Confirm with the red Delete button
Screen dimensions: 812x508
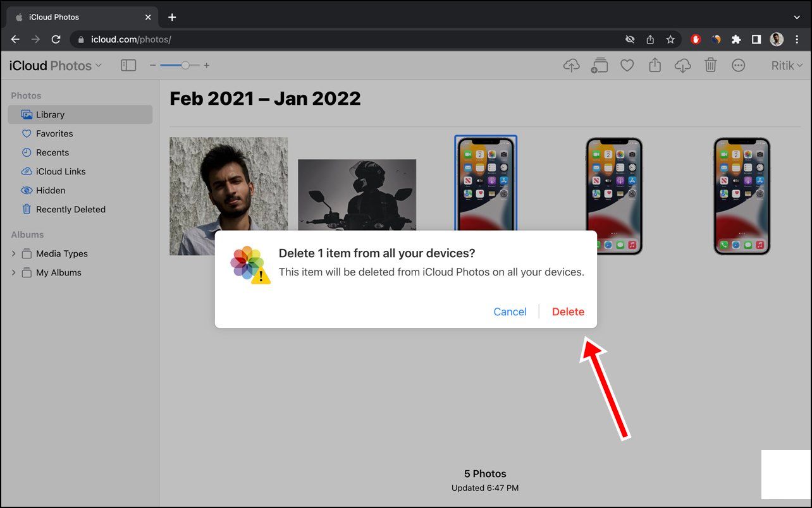pyautogui.click(x=568, y=311)
